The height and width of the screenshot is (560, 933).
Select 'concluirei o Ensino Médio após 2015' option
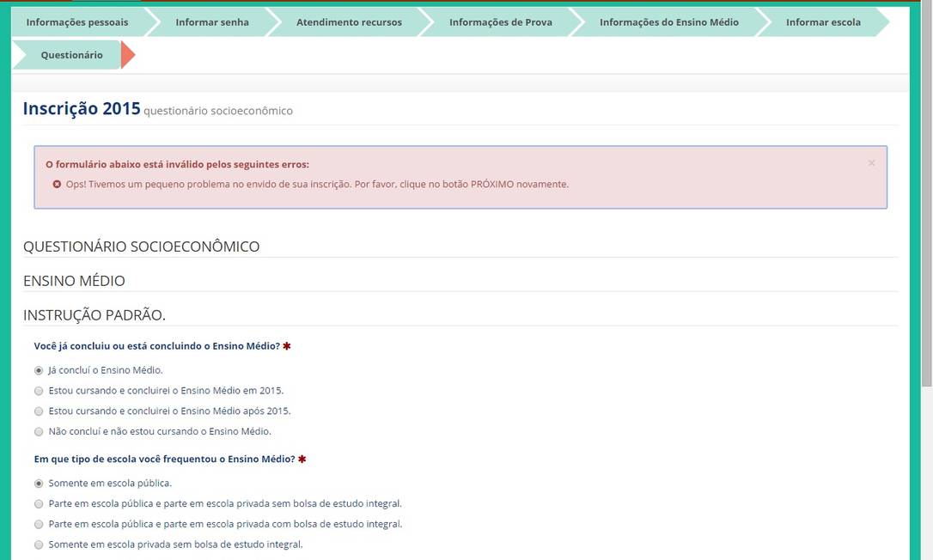point(39,411)
